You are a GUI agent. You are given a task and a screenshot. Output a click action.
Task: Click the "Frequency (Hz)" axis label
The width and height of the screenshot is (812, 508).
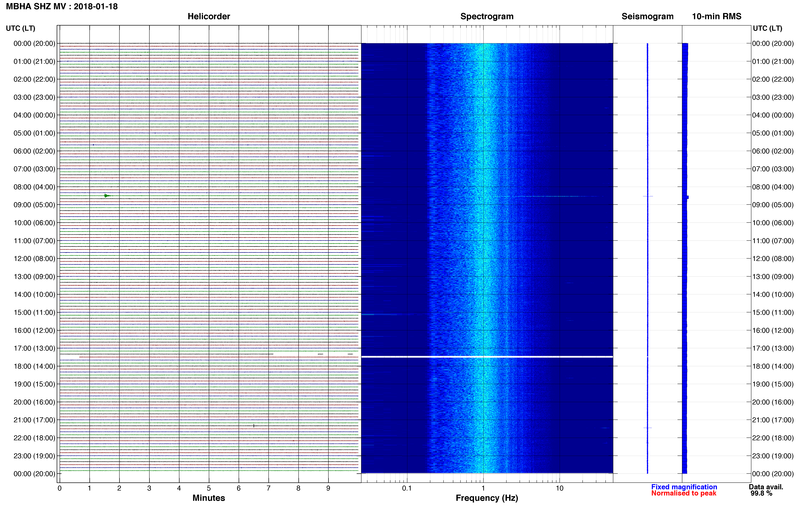click(x=487, y=498)
